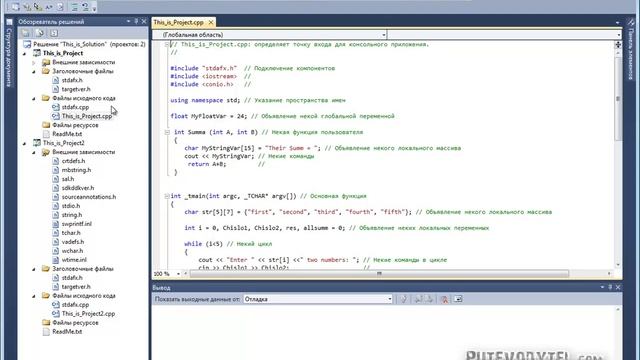Viewport: 640px width, 360px height.
Task: Select the tchar.h file
Action: pyautogui.click(x=71, y=233)
